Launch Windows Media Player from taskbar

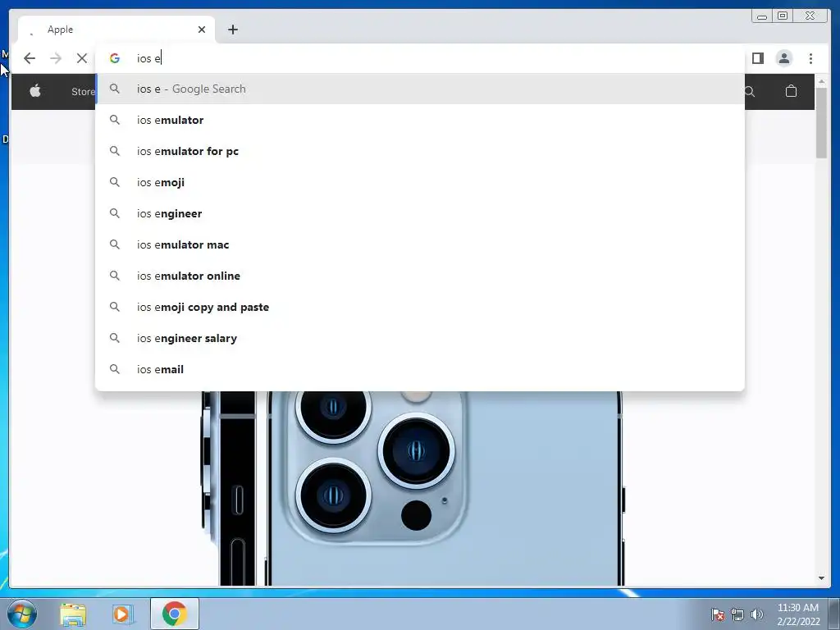click(x=121, y=614)
